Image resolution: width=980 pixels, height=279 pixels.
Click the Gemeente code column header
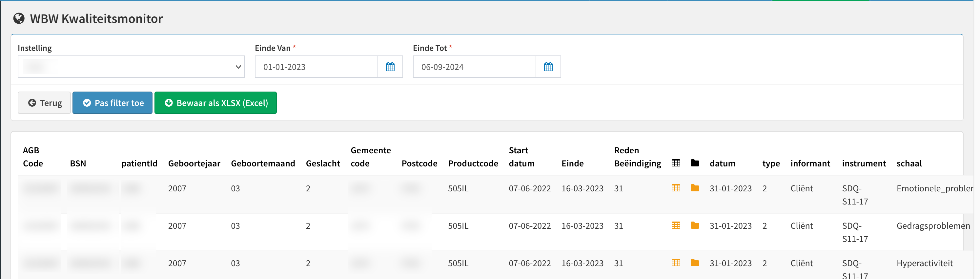pos(371,157)
